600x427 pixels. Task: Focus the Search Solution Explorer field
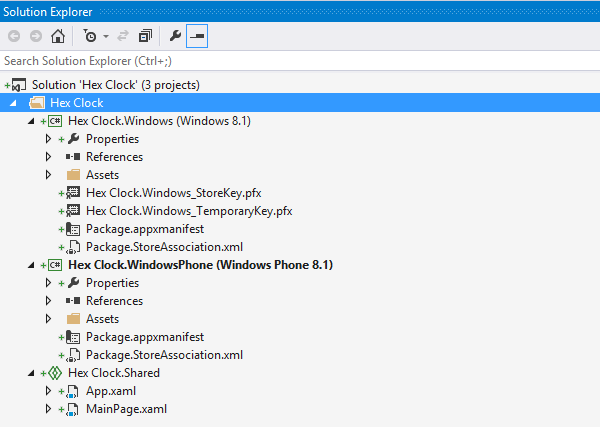(x=300, y=61)
